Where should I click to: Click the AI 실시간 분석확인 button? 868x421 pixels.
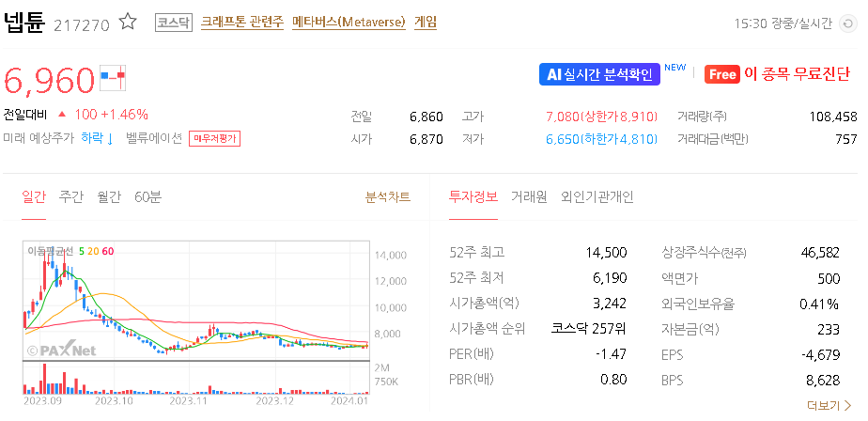pos(599,74)
